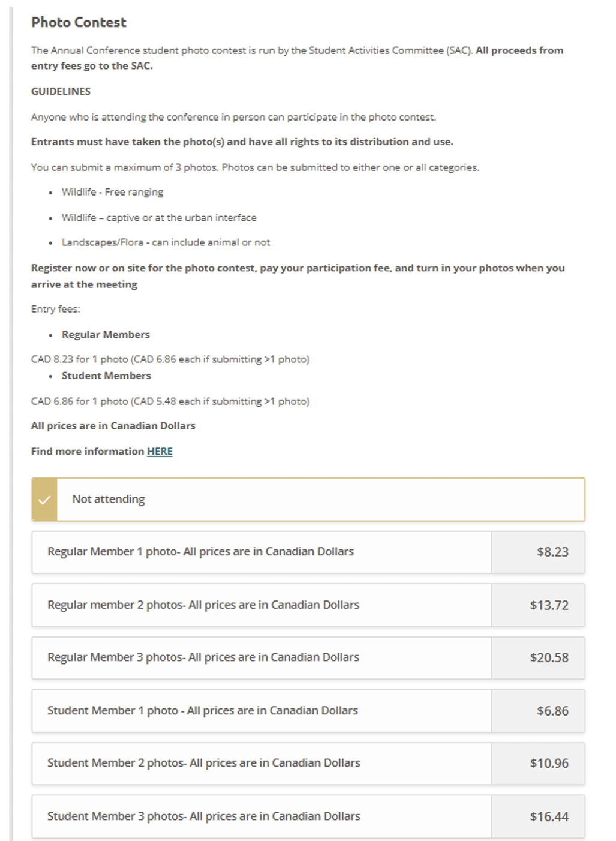Viewport: 616px width, 841px height.
Task: Click the Photo Contest heading
Action: 79,22
